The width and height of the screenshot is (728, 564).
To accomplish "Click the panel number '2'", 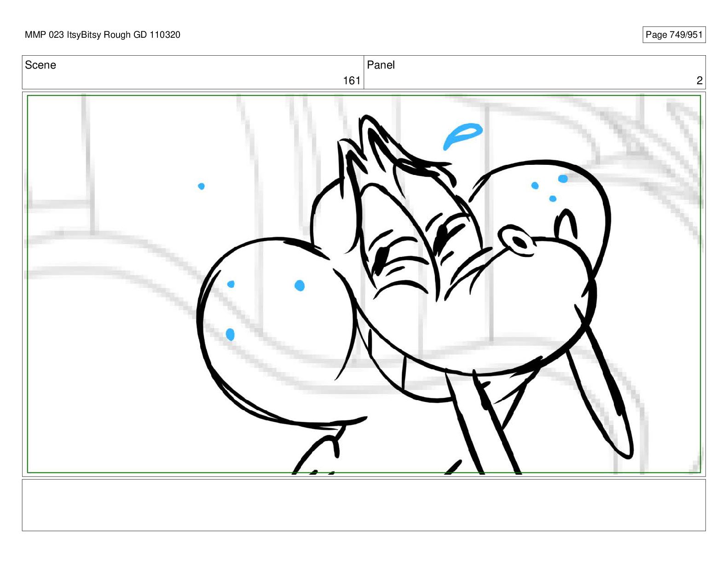I will [699, 81].
